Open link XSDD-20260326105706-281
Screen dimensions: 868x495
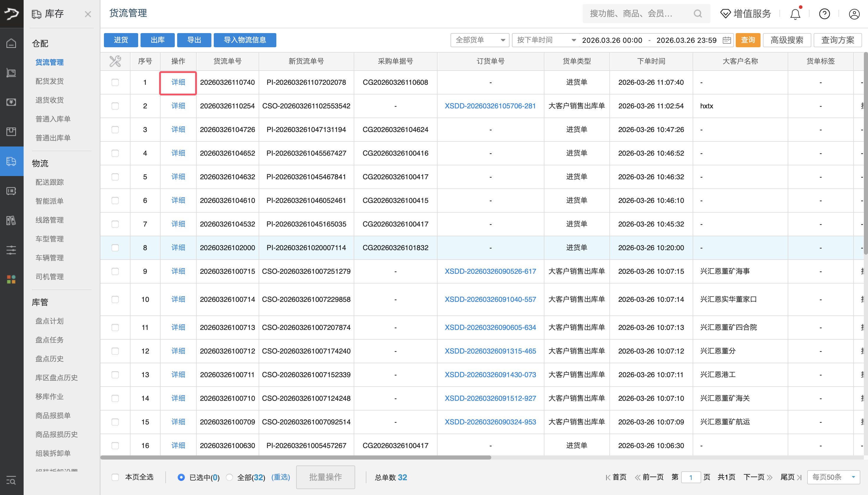[x=490, y=106]
